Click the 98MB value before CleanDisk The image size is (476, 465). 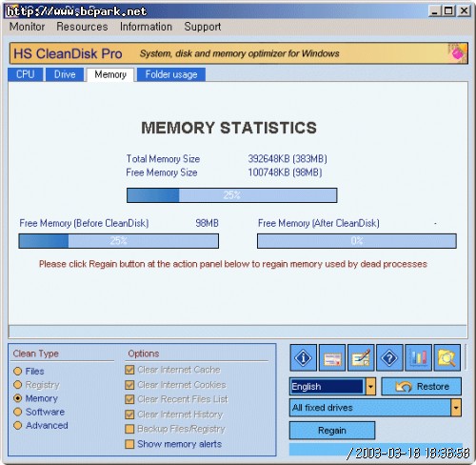point(207,223)
